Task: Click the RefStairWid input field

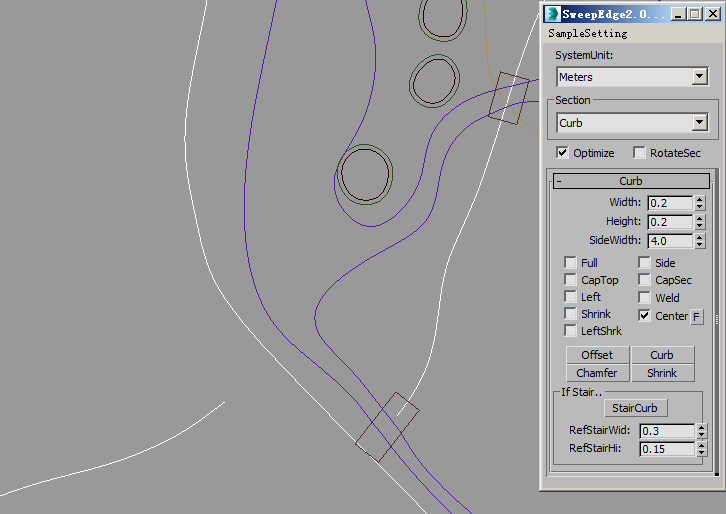Action: tap(667, 431)
